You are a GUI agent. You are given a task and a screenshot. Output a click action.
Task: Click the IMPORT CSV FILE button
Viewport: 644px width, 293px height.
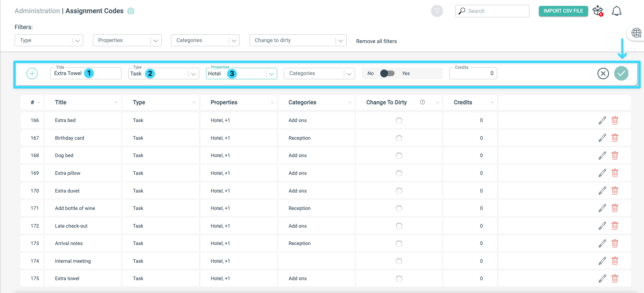tap(563, 11)
